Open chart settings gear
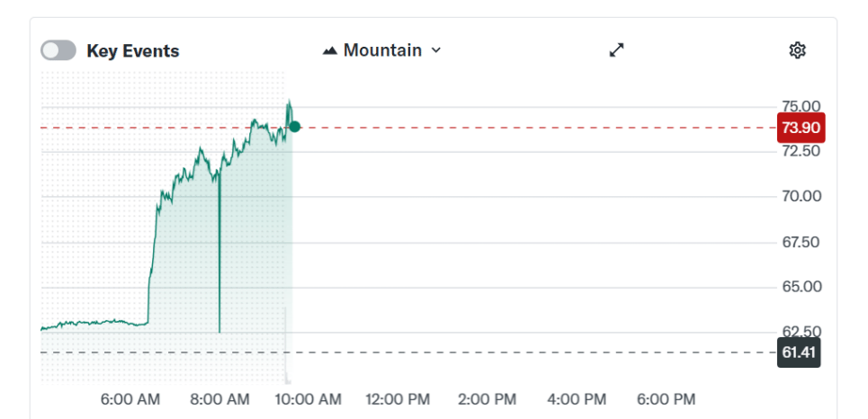The image size is (868, 419). (x=797, y=50)
